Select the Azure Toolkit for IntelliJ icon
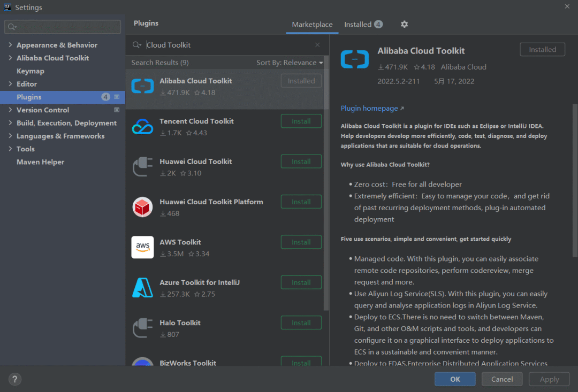 (x=142, y=287)
